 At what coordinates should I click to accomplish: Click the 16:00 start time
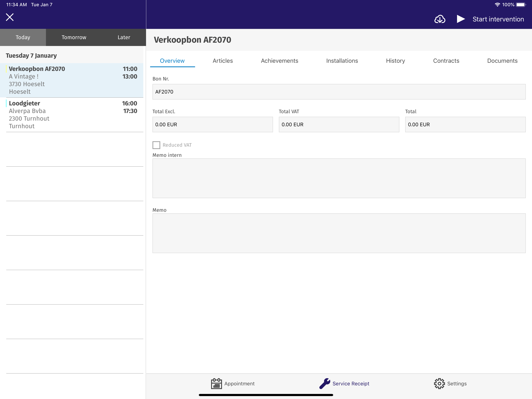[x=130, y=103]
